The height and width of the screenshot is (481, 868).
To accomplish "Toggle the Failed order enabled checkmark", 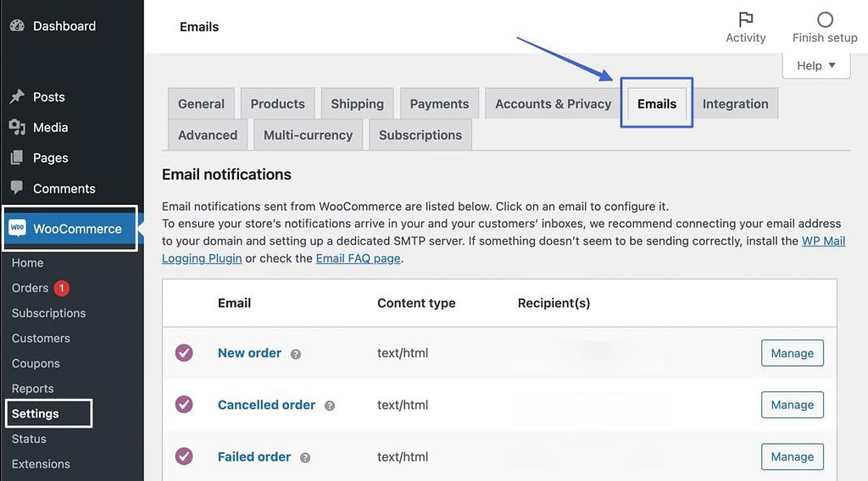I will [184, 456].
